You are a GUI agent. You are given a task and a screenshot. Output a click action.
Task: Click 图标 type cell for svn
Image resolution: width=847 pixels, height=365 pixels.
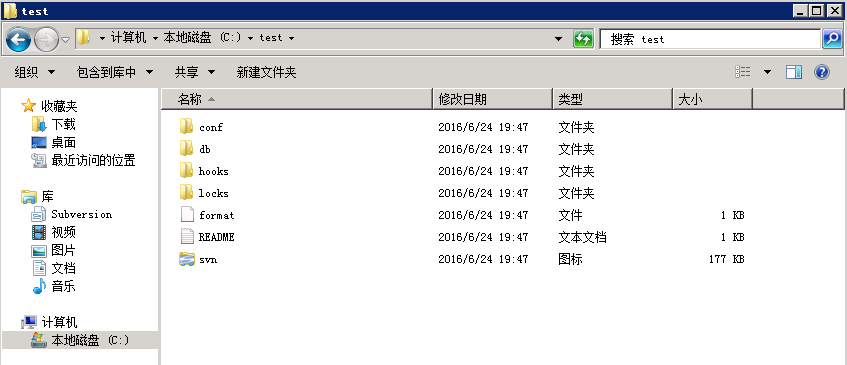pos(570,259)
